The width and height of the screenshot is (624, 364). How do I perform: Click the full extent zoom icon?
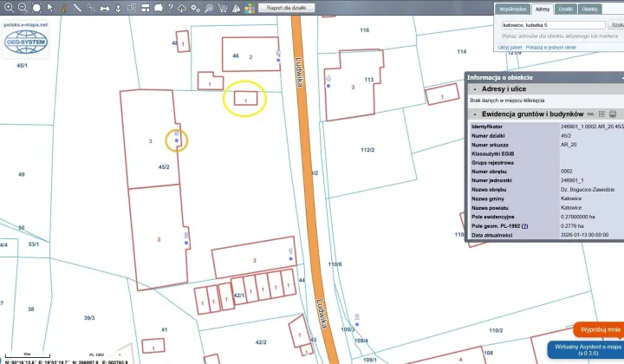[36, 8]
